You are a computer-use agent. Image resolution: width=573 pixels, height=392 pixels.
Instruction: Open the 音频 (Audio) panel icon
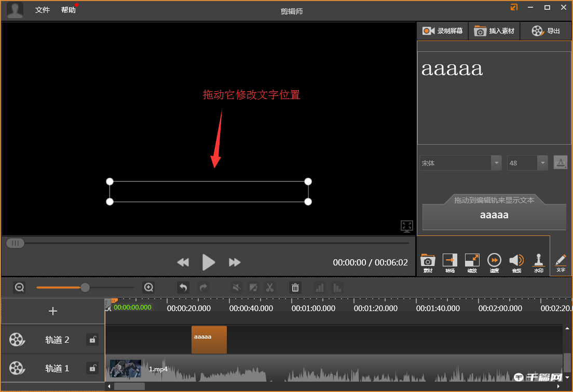(516, 262)
